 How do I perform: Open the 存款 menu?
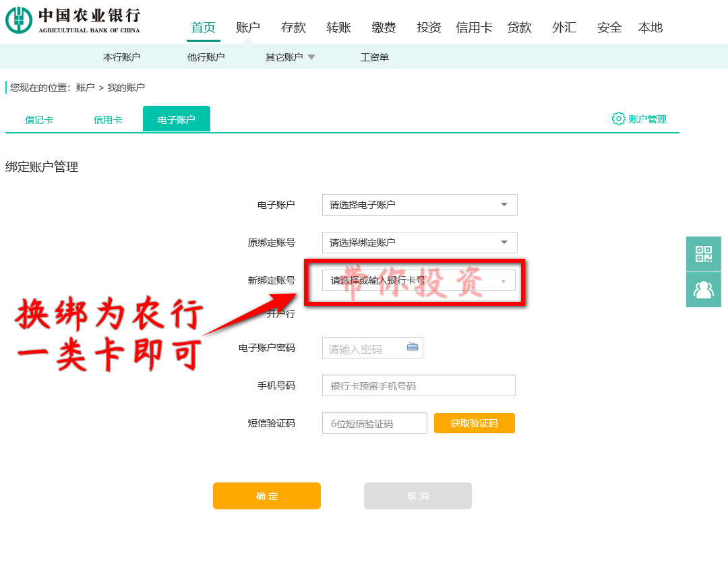293,28
